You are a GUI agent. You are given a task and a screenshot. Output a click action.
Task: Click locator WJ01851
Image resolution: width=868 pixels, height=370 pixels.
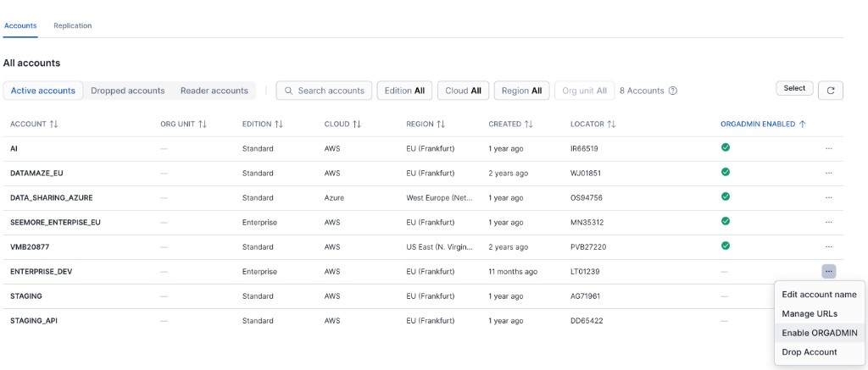pyautogui.click(x=586, y=173)
